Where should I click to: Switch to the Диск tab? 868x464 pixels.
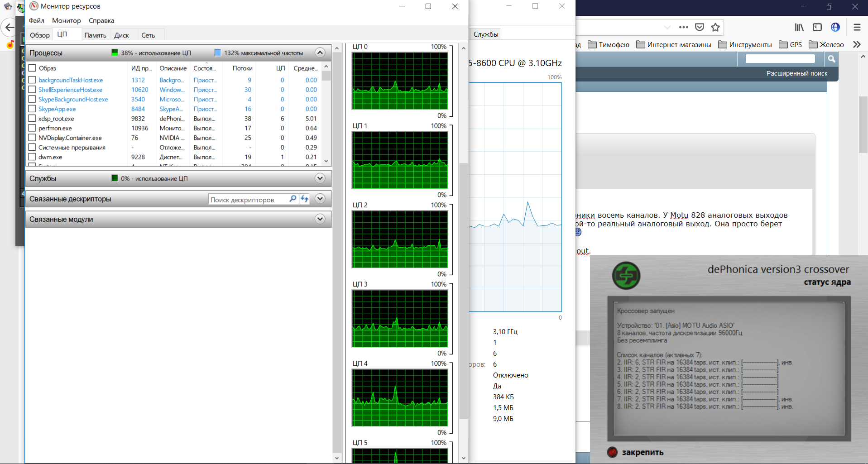point(122,35)
